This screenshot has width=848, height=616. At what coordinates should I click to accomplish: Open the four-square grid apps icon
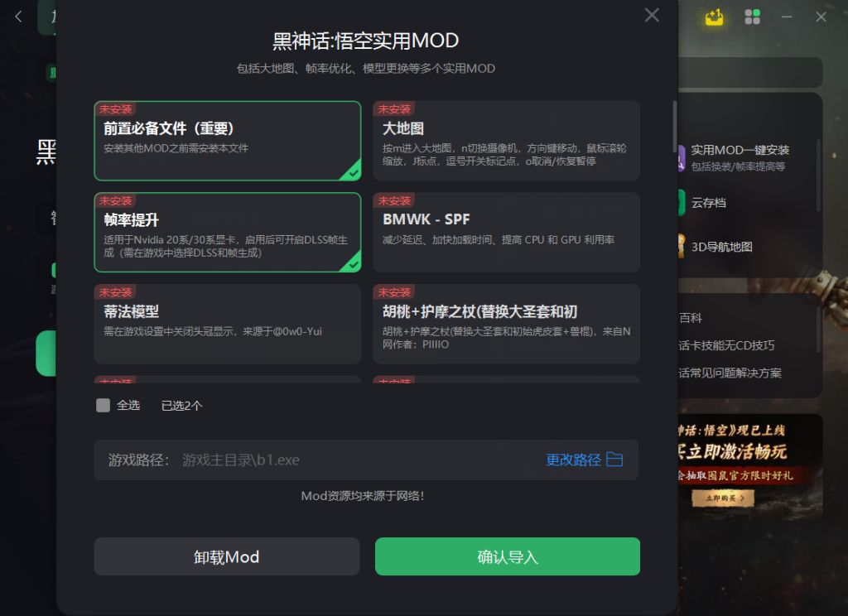click(752, 17)
